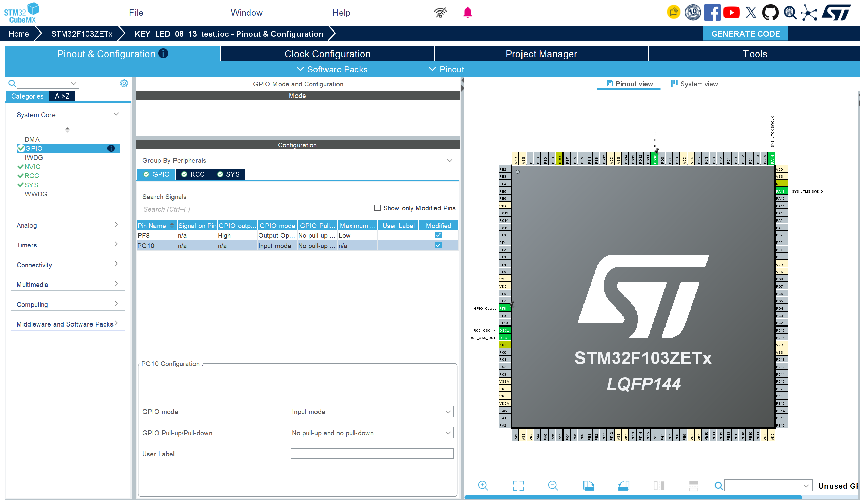This screenshot has height=504, width=860.
Task: Click the categories search magnifier icon
Action: coord(12,83)
